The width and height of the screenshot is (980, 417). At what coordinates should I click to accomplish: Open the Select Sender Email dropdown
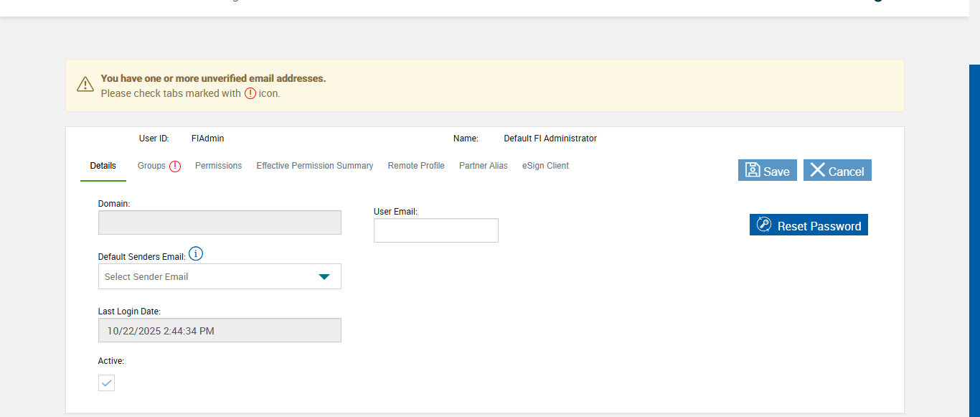point(208,276)
